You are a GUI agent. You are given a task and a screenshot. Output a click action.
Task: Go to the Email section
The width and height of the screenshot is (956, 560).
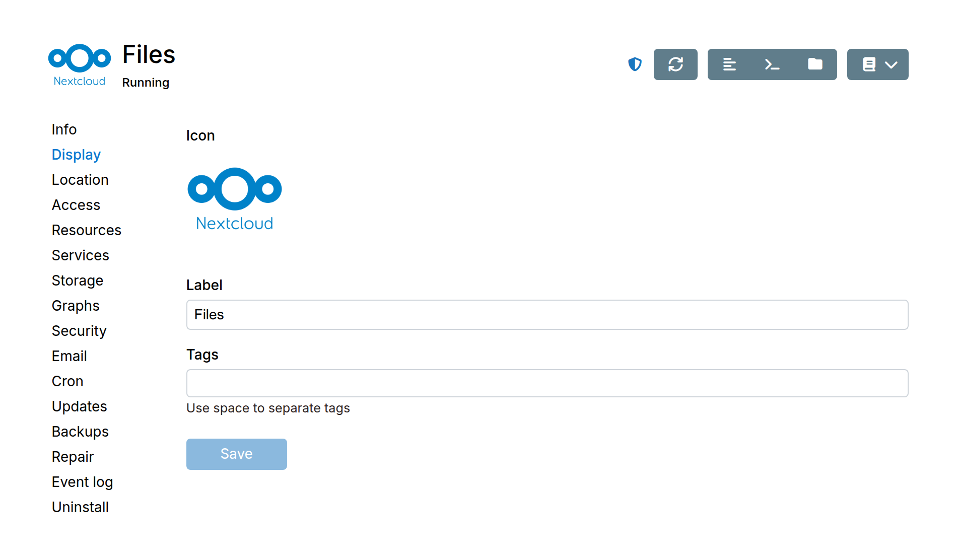[x=70, y=356]
